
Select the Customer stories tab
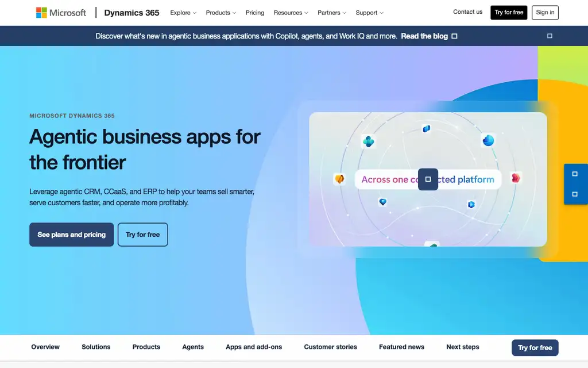pyautogui.click(x=330, y=347)
